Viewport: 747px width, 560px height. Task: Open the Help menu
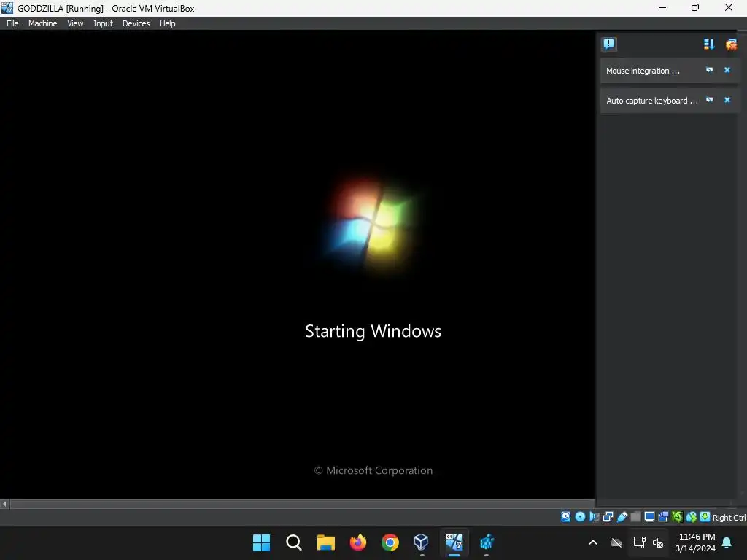(167, 23)
